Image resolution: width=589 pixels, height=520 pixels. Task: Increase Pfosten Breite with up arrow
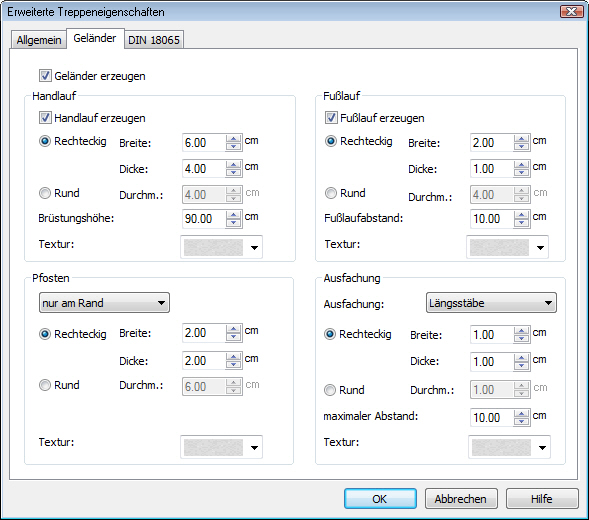pos(234,329)
